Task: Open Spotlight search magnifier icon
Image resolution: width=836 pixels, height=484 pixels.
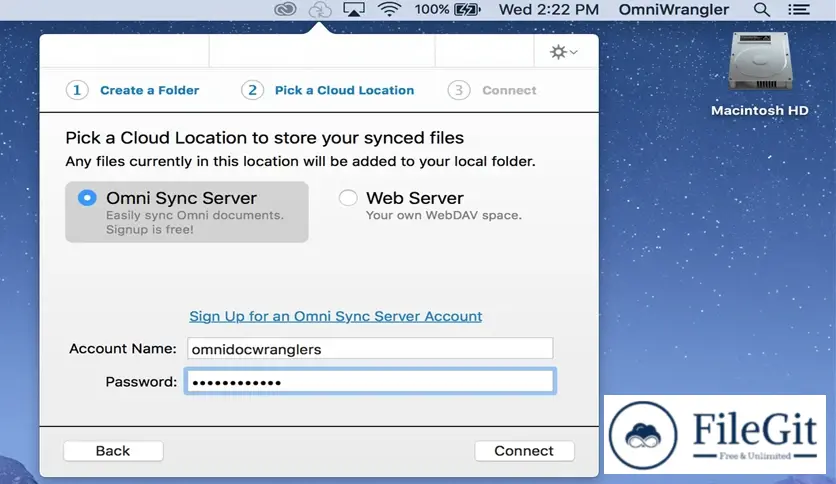Action: pos(762,10)
